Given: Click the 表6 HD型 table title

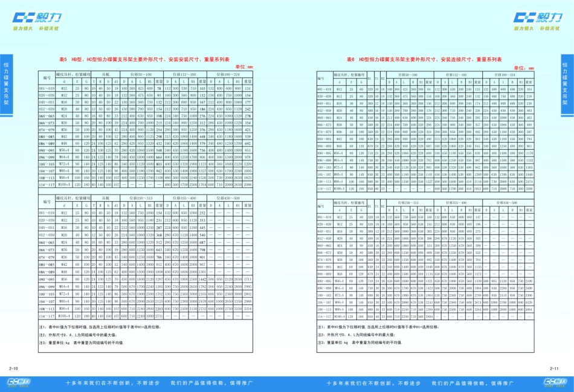Looking at the screenshot, I should point(424,59).
